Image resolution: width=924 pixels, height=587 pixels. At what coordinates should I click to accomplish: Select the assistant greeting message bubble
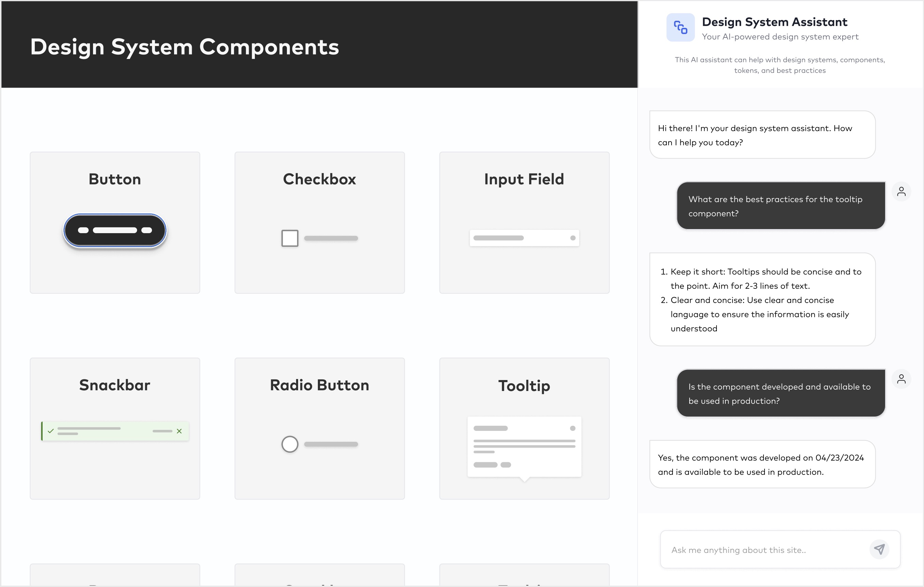pyautogui.click(x=762, y=135)
